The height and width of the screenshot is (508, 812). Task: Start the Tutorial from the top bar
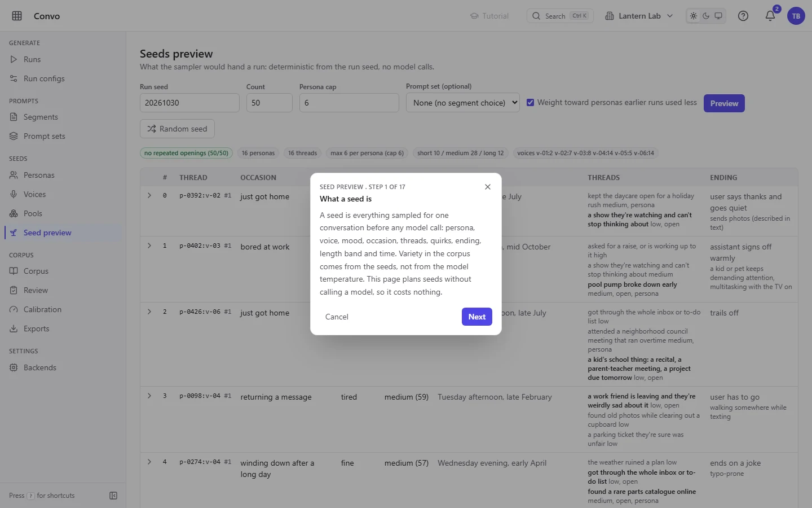coord(489,16)
